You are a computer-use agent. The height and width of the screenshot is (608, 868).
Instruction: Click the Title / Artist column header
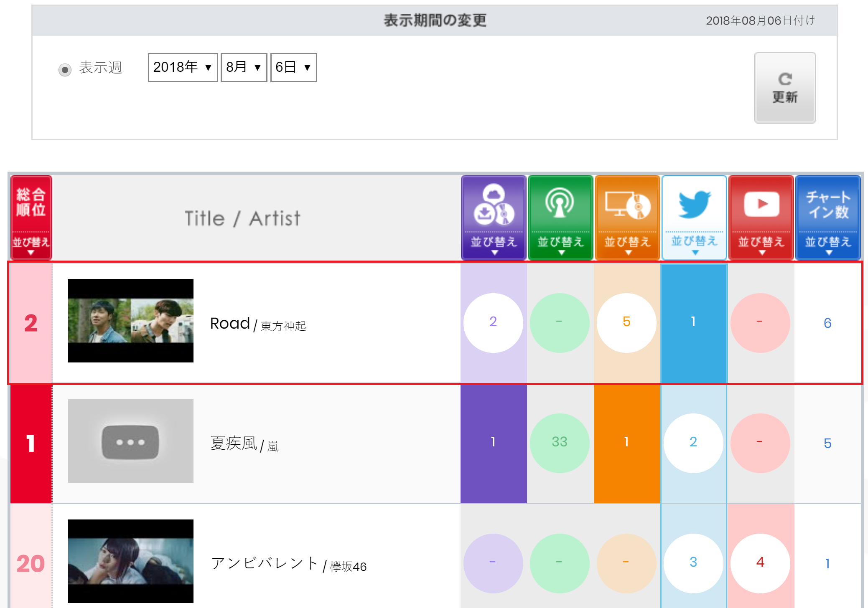pos(242,218)
